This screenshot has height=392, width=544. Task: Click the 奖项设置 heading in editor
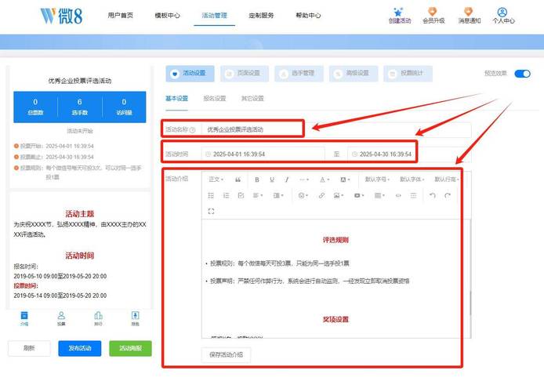pyautogui.click(x=335, y=319)
